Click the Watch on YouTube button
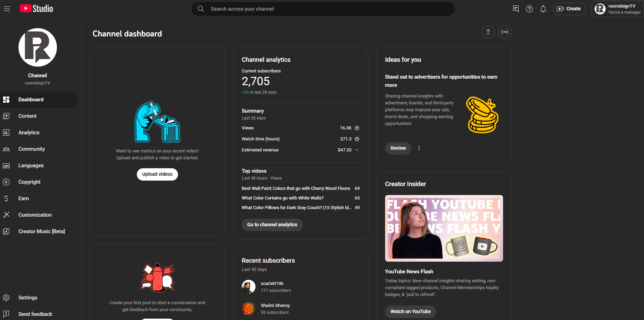This screenshot has width=644, height=320. 410,312
